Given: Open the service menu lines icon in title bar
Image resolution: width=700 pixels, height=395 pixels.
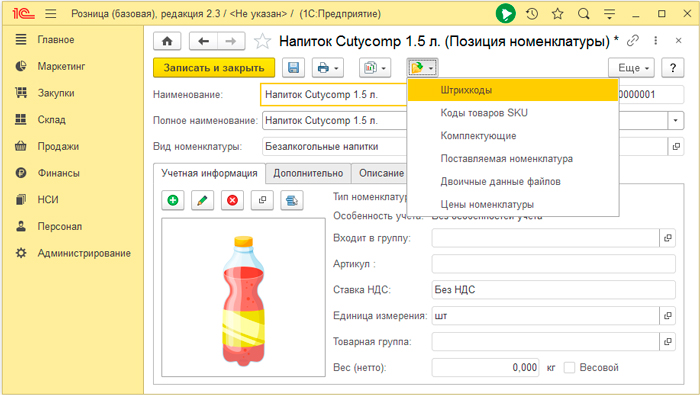Looking at the screenshot, I should point(609,14).
